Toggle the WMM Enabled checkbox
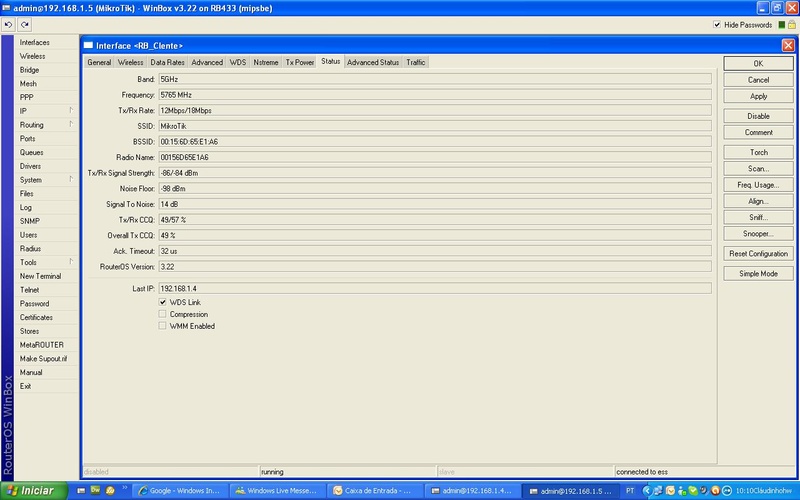Image resolution: width=800 pixels, height=500 pixels. click(162, 326)
